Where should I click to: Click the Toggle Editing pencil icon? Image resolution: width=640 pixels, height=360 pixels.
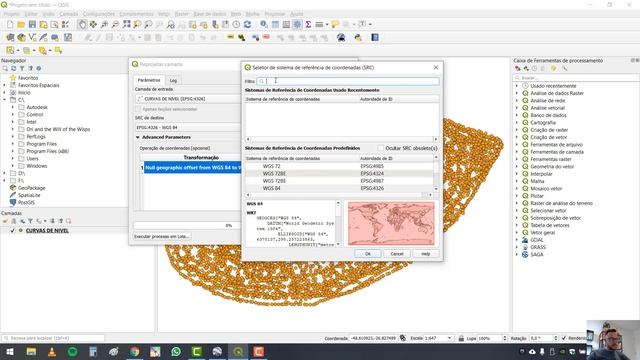tap(98, 38)
